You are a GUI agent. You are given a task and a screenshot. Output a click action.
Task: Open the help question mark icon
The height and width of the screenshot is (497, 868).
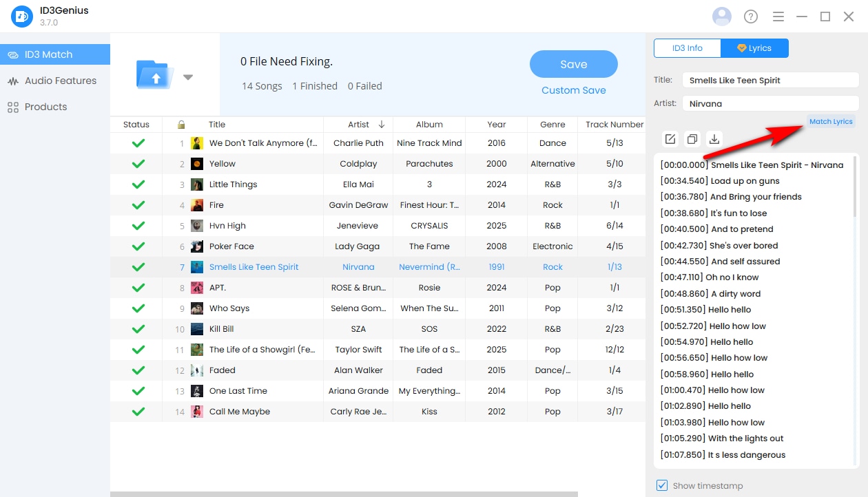751,17
